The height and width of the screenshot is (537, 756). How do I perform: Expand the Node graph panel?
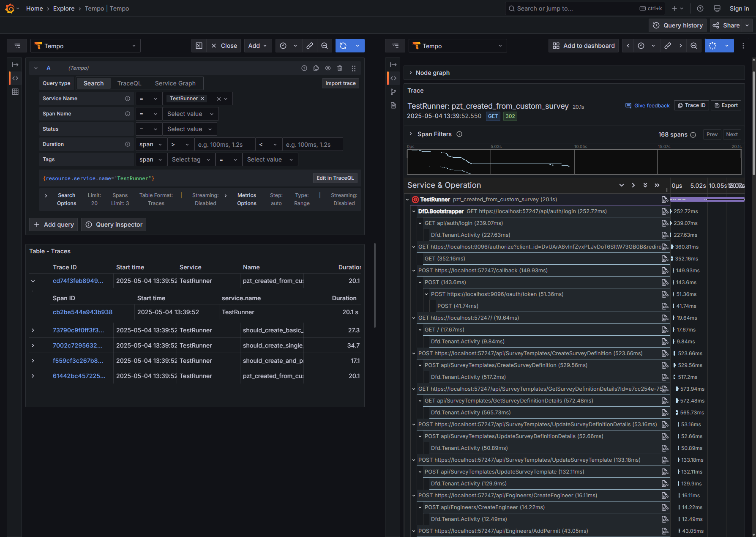tap(410, 73)
